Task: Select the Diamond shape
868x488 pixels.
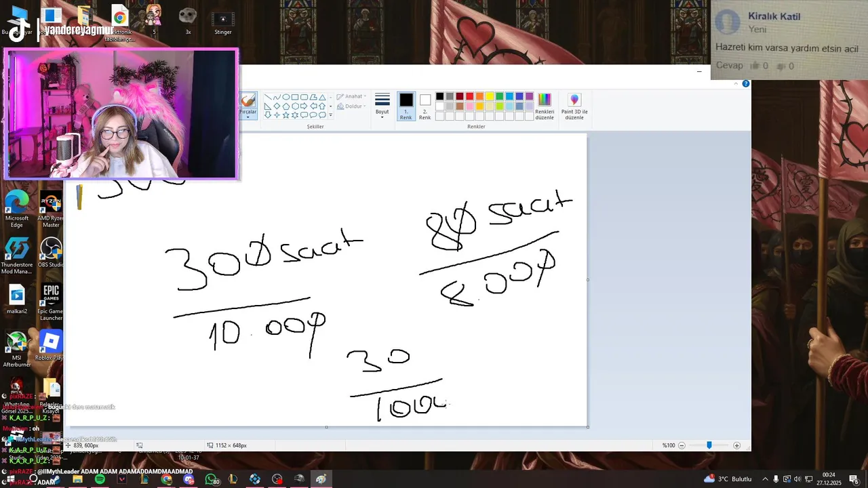Action: click(x=277, y=106)
